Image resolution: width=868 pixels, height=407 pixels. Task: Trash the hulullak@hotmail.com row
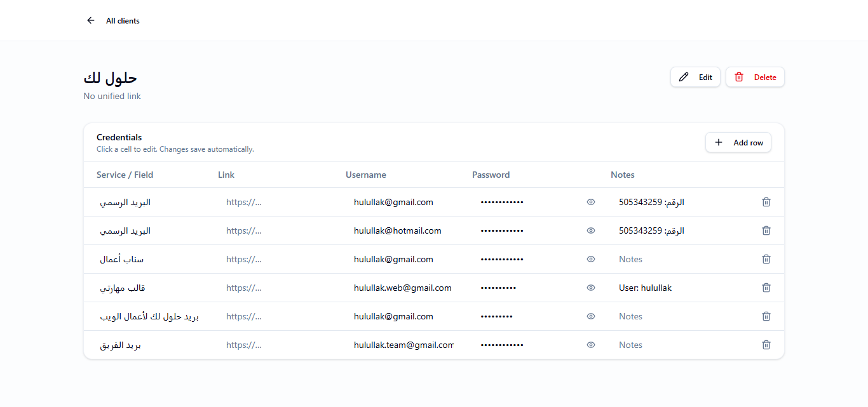(x=766, y=230)
